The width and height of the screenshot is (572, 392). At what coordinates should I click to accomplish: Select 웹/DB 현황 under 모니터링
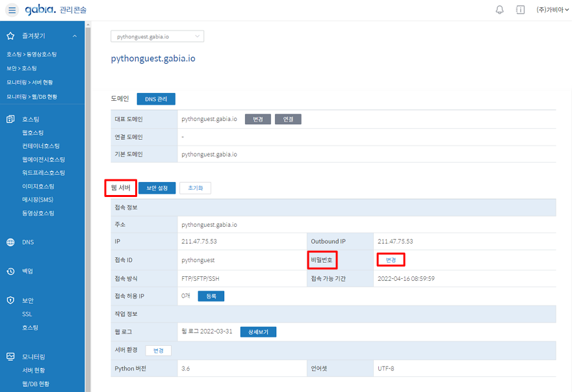click(x=36, y=384)
